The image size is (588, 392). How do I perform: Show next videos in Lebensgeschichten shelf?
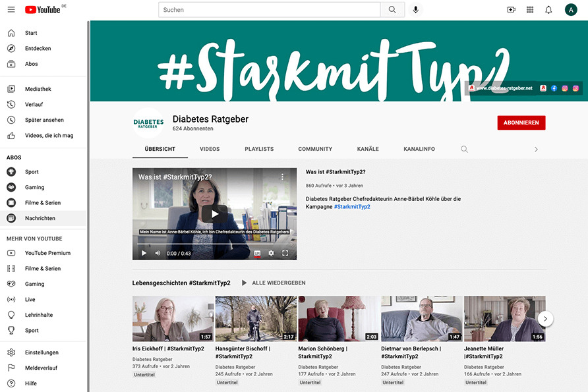pyautogui.click(x=545, y=319)
